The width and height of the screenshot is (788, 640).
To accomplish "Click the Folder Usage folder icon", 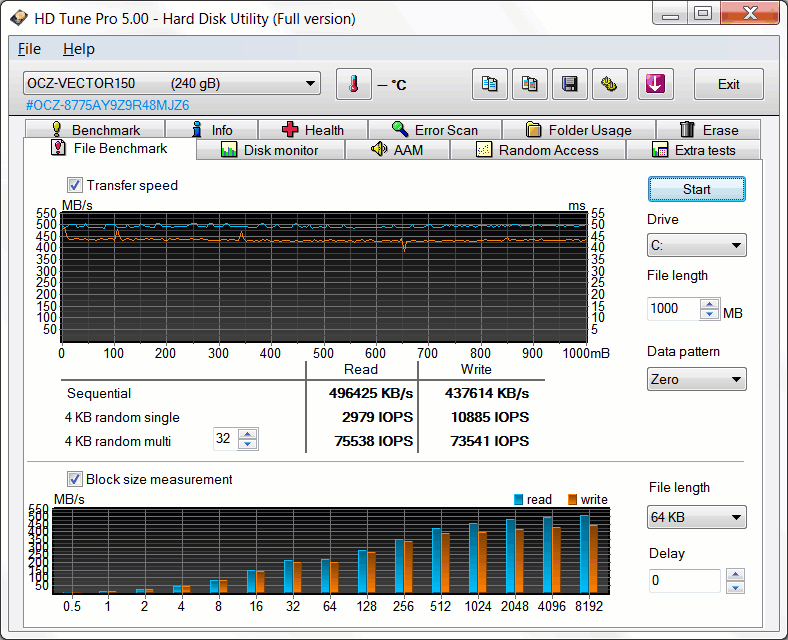I will click(534, 130).
